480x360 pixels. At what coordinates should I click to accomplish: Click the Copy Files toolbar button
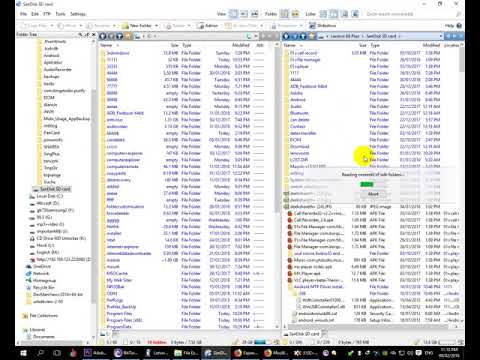35,26
